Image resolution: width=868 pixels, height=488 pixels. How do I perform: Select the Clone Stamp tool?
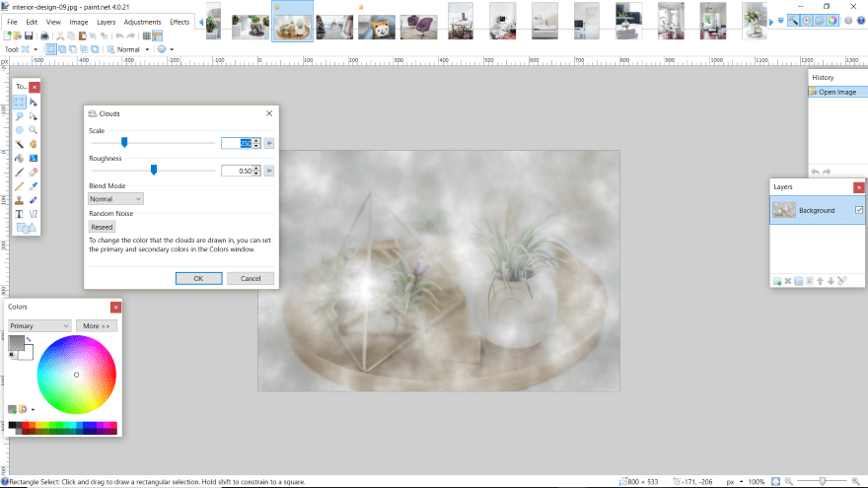click(20, 200)
